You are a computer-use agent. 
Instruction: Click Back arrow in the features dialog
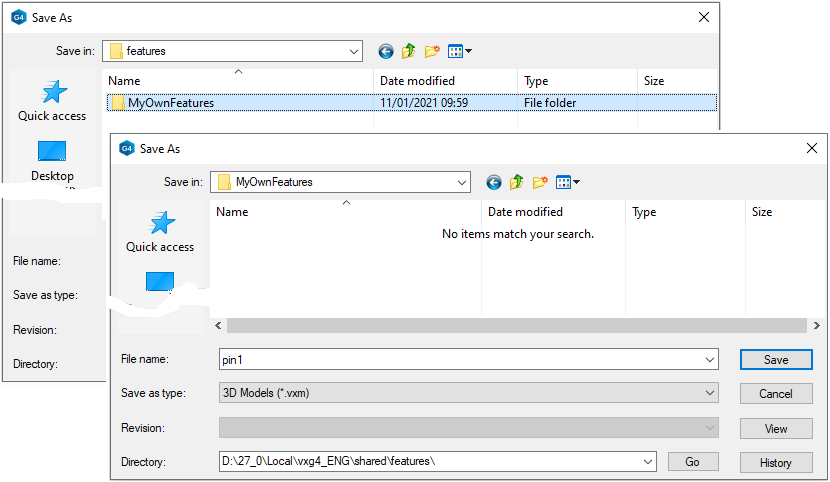386,51
